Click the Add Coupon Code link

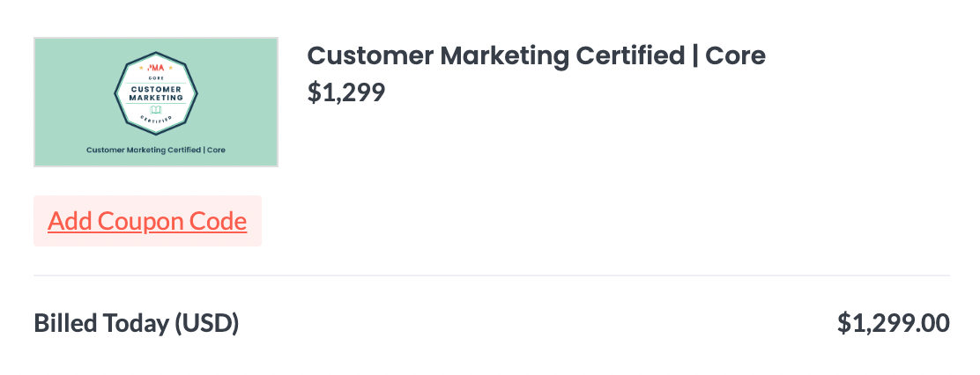(147, 221)
